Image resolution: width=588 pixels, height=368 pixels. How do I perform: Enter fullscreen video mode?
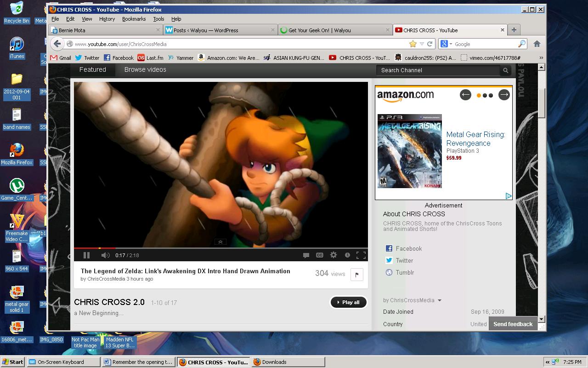361,255
